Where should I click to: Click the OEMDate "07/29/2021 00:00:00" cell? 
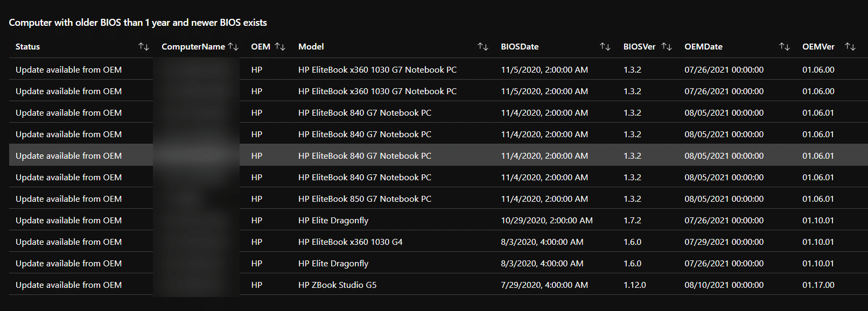click(724, 242)
